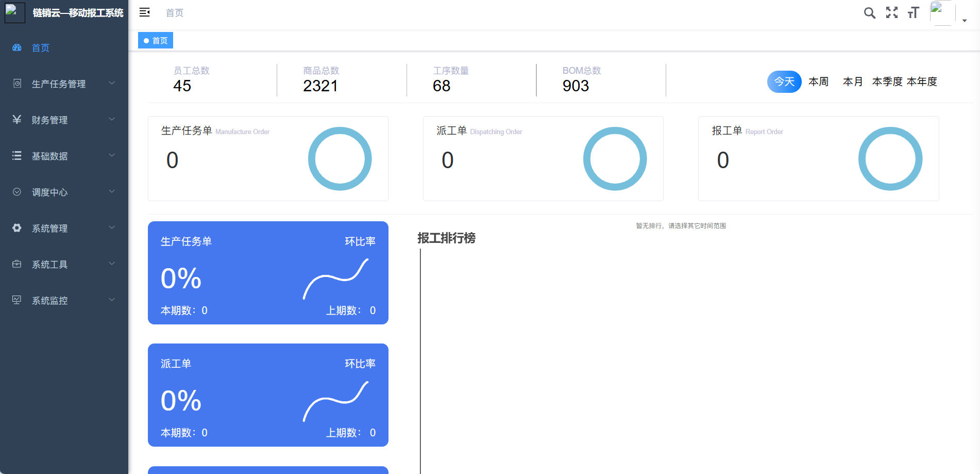Choose the 本年度 time range
This screenshot has height=474, width=980.
pos(922,81)
